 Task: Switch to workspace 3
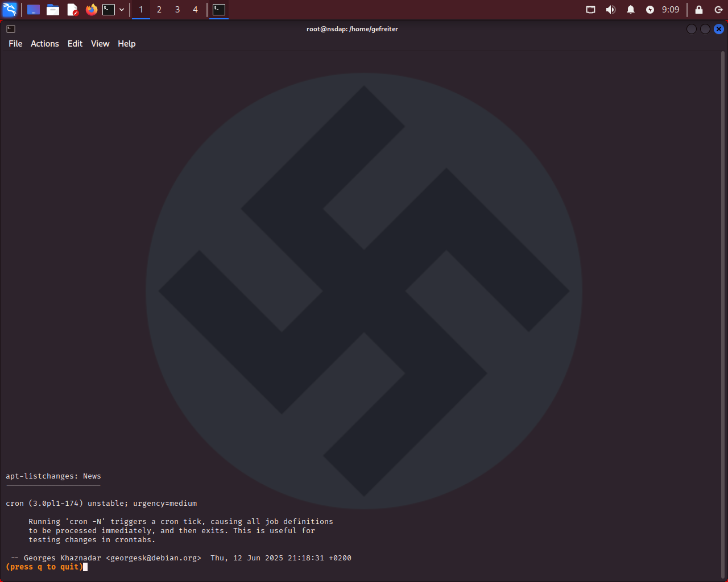tap(177, 10)
